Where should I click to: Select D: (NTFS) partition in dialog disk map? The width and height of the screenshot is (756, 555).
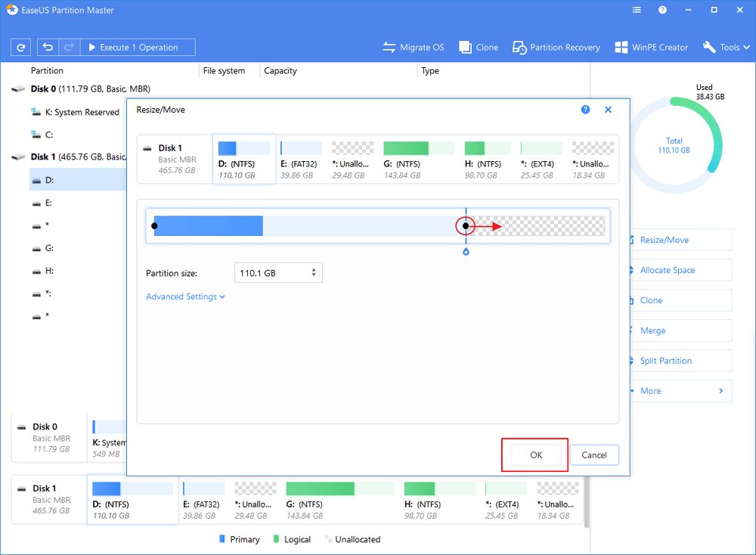pos(244,159)
